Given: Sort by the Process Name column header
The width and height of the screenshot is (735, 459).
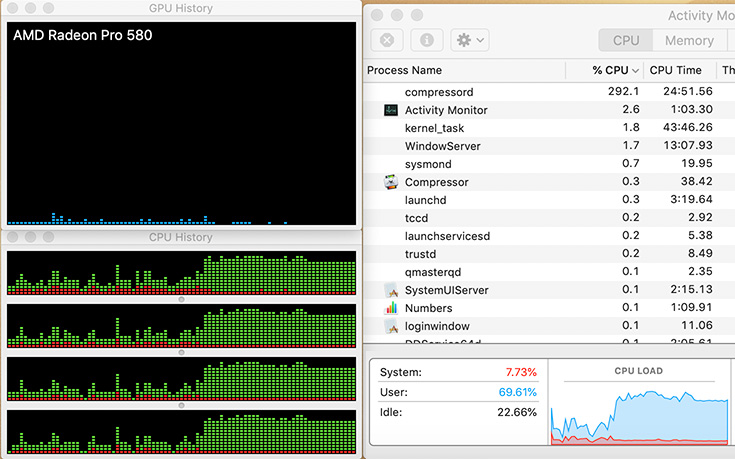Looking at the screenshot, I should click(404, 70).
